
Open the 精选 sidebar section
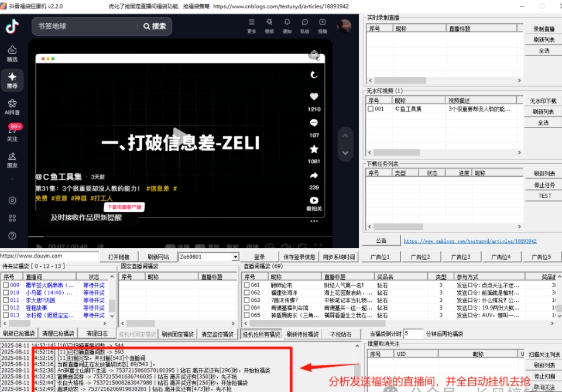coord(12,54)
